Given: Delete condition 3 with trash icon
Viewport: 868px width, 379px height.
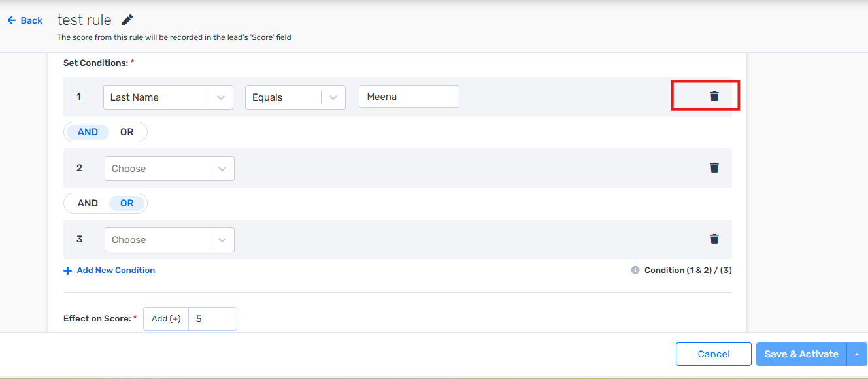Looking at the screenshot, I should 714,239.
